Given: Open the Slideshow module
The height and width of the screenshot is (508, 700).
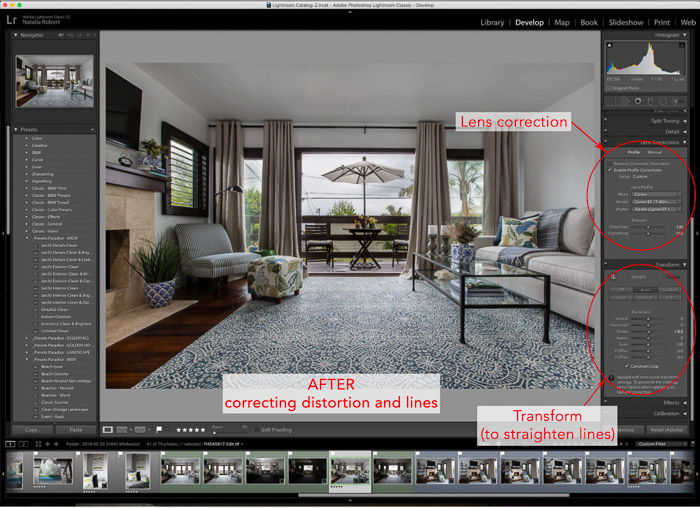Looking at the screenshot, I should [x=626, y=22].
